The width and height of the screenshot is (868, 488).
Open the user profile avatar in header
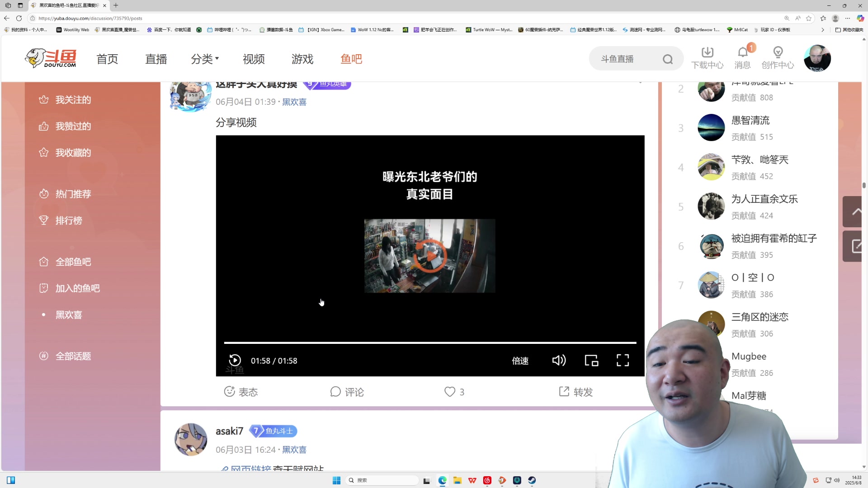[x=817, y=58]
